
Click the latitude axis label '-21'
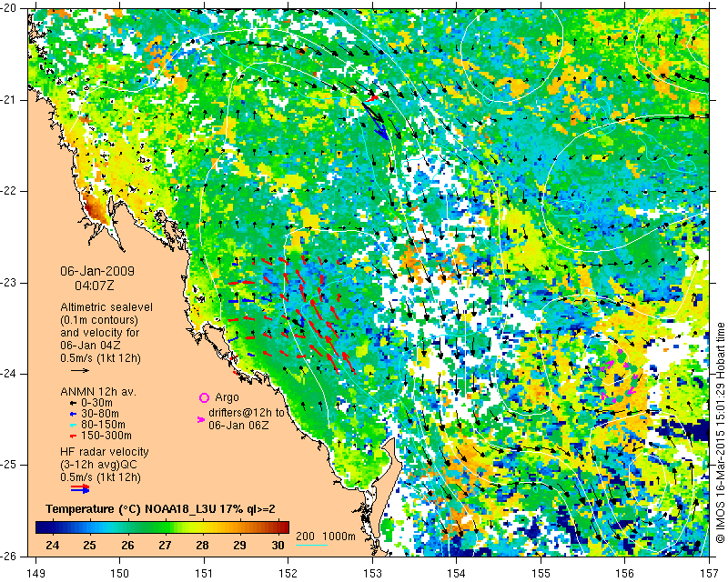pyautogui.click(x=10, y=100)
